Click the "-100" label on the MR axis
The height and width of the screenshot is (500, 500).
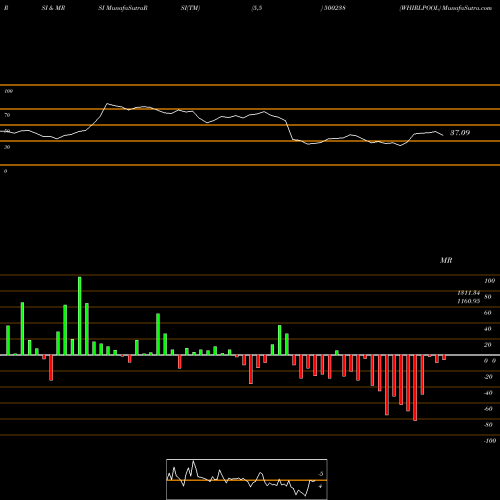pyautogui.click(x=490, y=441)
